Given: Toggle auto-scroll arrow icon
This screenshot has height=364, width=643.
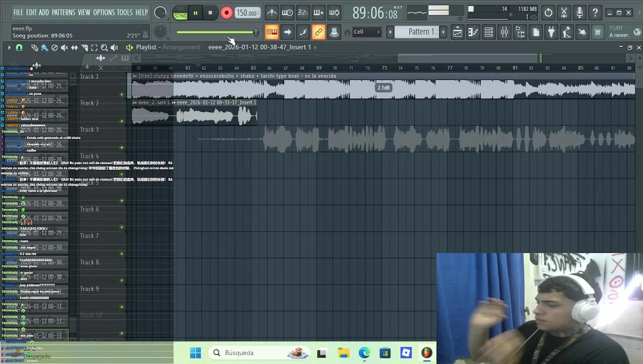Looking at the screenshot, I should tap(287, 32).
